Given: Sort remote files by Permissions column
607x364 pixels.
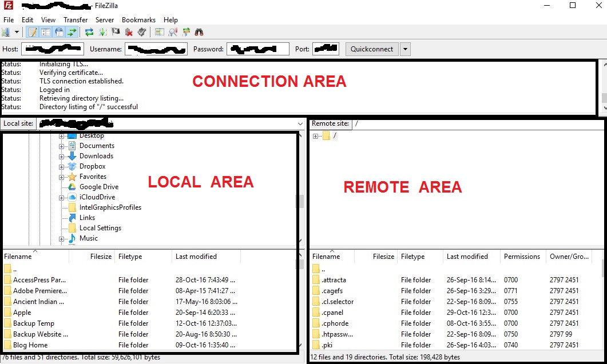Looking at the screenshot, I should [x=522, y=257].
